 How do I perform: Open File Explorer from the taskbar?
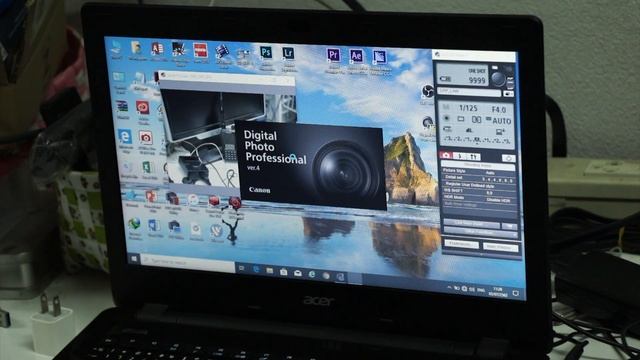point(269,270)
